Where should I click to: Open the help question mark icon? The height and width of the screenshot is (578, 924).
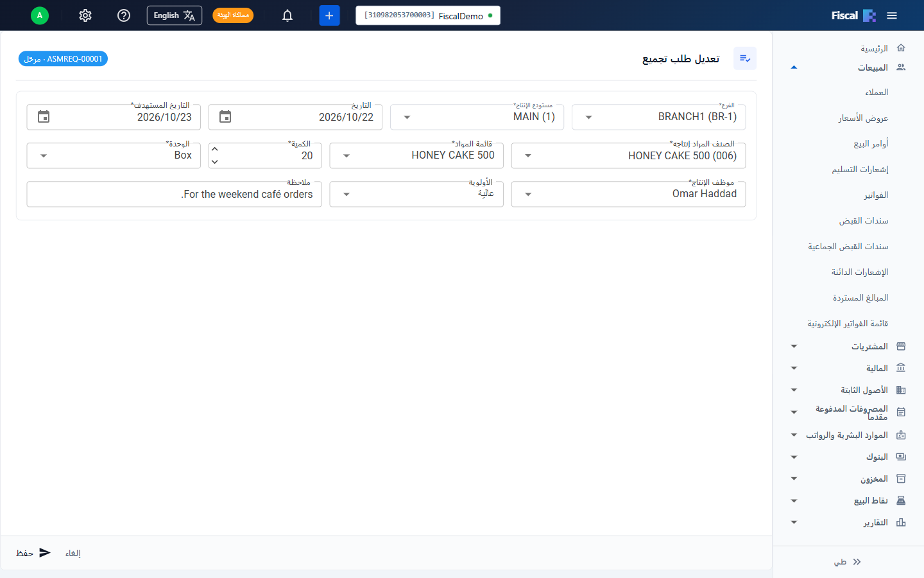click(124, 15)
